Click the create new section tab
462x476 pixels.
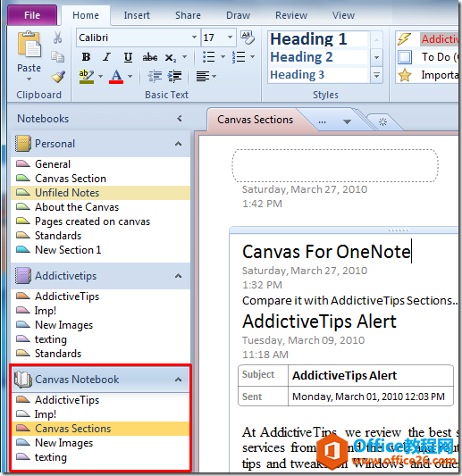coord(382,122)
